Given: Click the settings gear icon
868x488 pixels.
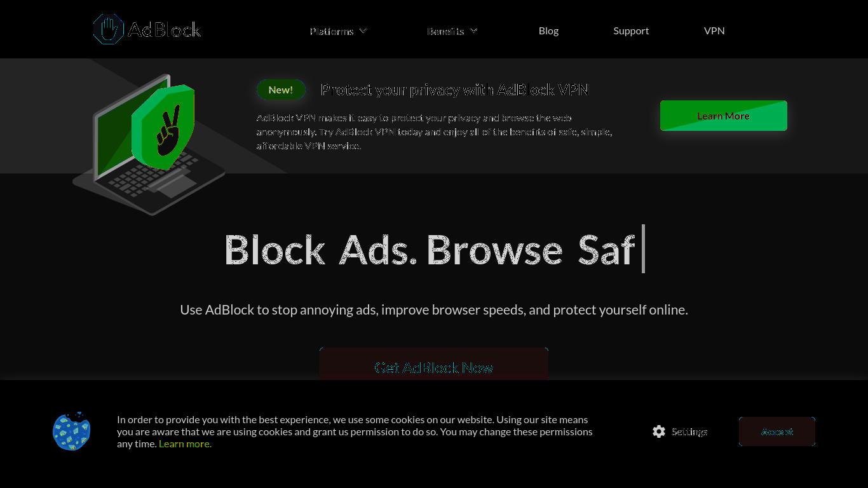Looking at the screenshot, I should 659,431.
